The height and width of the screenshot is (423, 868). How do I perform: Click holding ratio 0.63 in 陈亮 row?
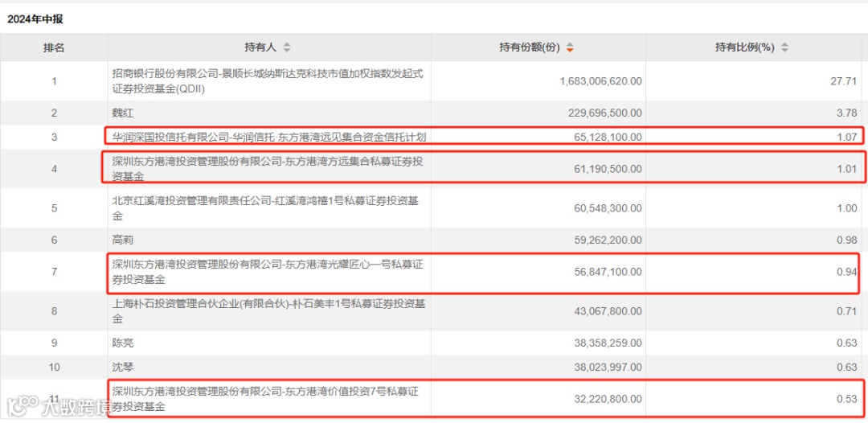848,343
